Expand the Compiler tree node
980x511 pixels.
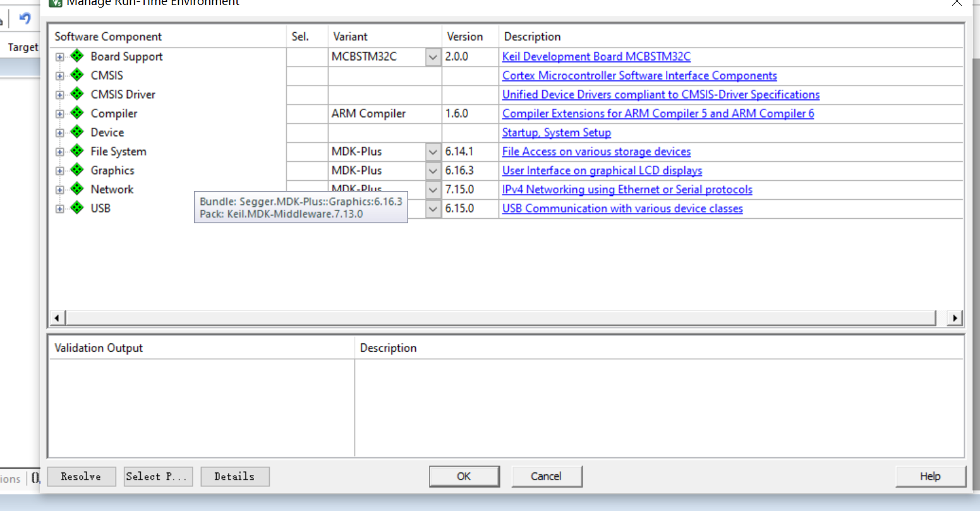(59, 114)
